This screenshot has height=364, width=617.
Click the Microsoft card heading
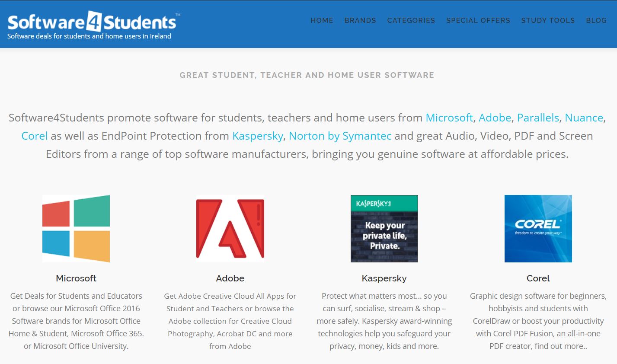coord(76,278)
